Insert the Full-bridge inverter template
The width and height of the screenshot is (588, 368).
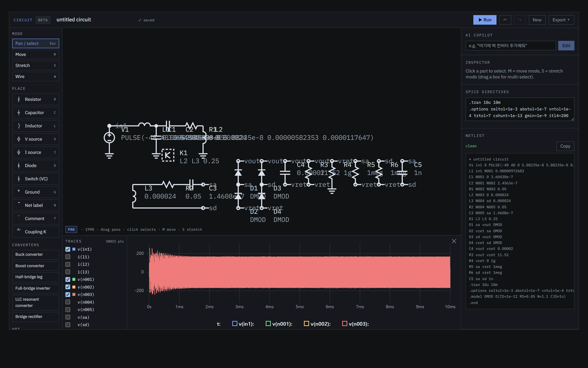35,288
